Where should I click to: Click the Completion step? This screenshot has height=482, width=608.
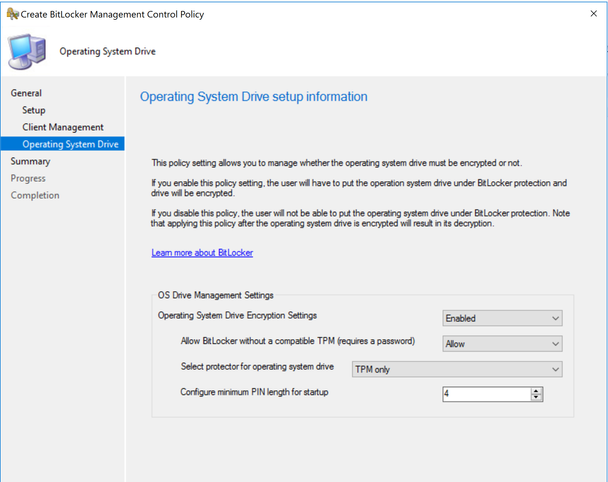pos(35,195)
